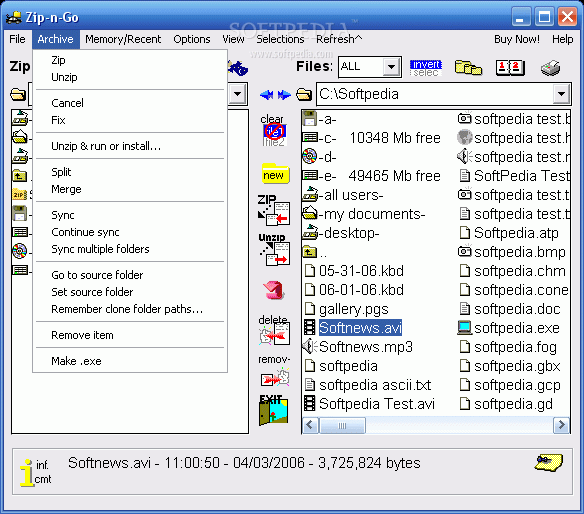Select the file softpedia.exe
Screen dimensions: 584x514
pos(509,328)
